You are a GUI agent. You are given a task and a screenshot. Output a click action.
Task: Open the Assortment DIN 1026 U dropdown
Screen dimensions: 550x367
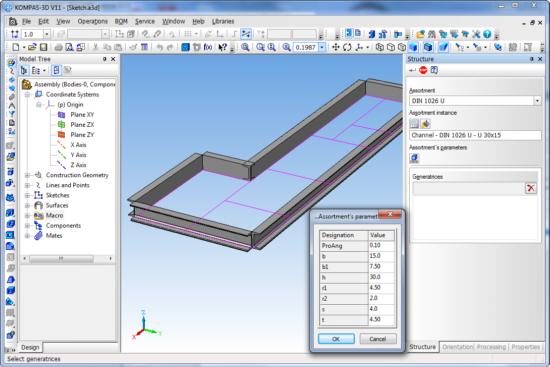point(537,101)
